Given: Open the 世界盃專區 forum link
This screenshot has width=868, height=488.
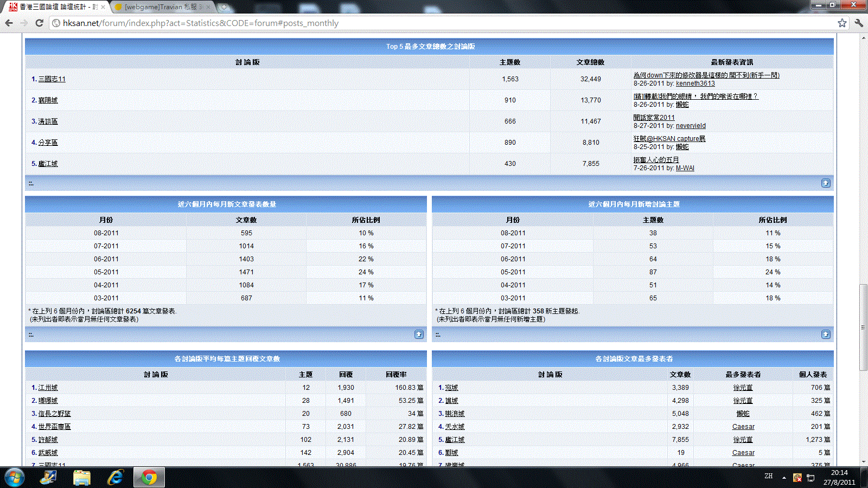Looking at the screenshot, I should point(54,427).
